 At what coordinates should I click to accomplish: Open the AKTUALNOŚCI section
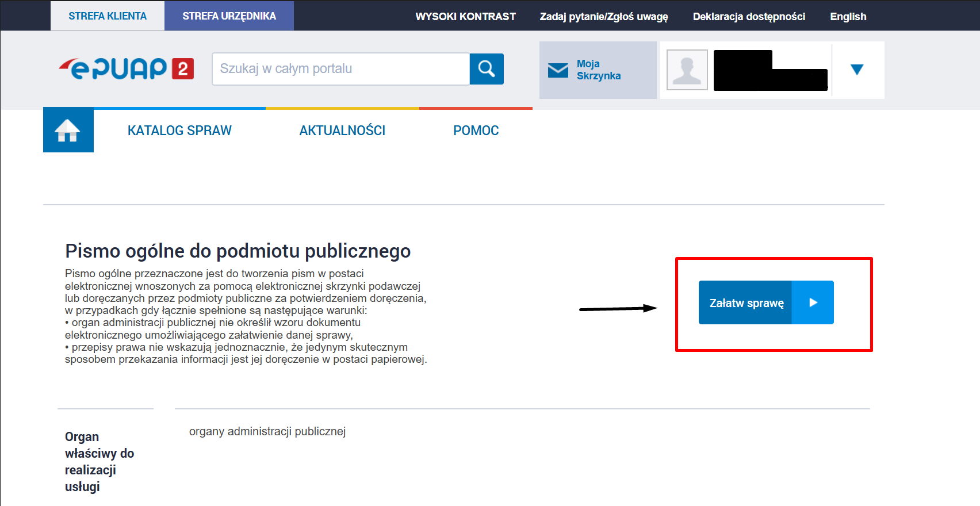pyautogui.click(x=342, y=131)
